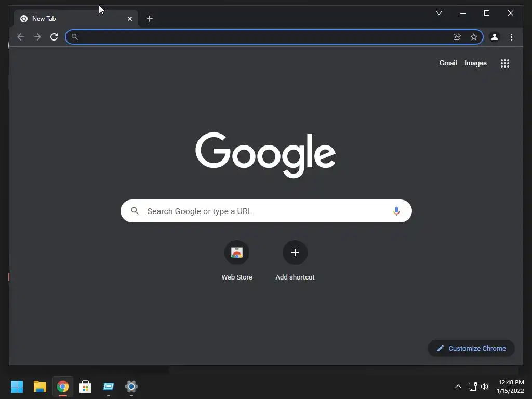
Task: Click the blue window app icon on taskbar
Action: click(x=109, y=387)
